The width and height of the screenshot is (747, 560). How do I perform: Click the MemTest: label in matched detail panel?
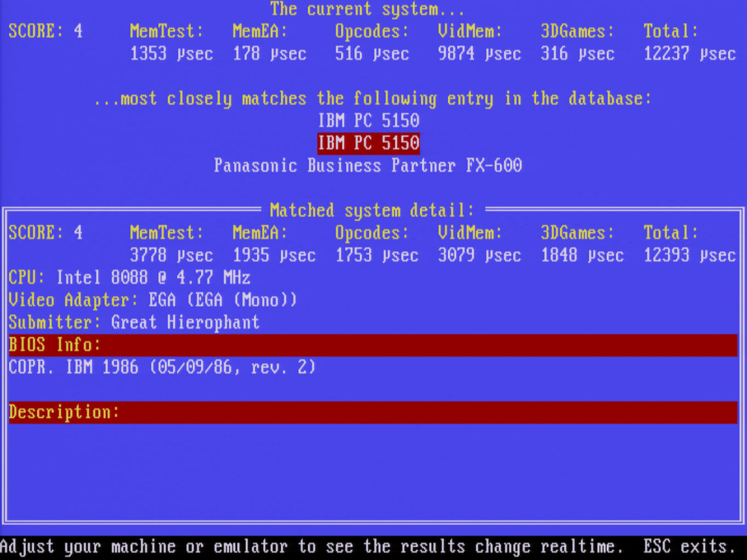pos(166,233)
